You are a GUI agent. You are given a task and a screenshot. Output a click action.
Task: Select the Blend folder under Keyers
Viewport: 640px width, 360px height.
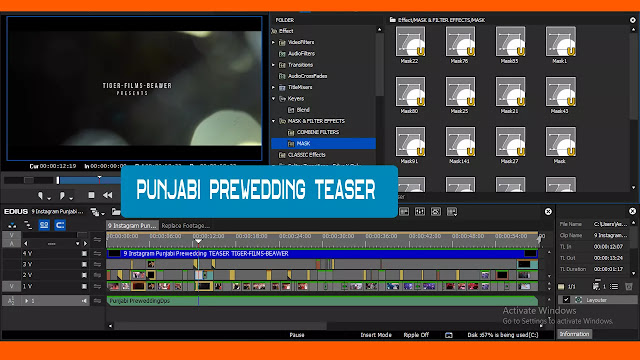(x=299, y=110)
